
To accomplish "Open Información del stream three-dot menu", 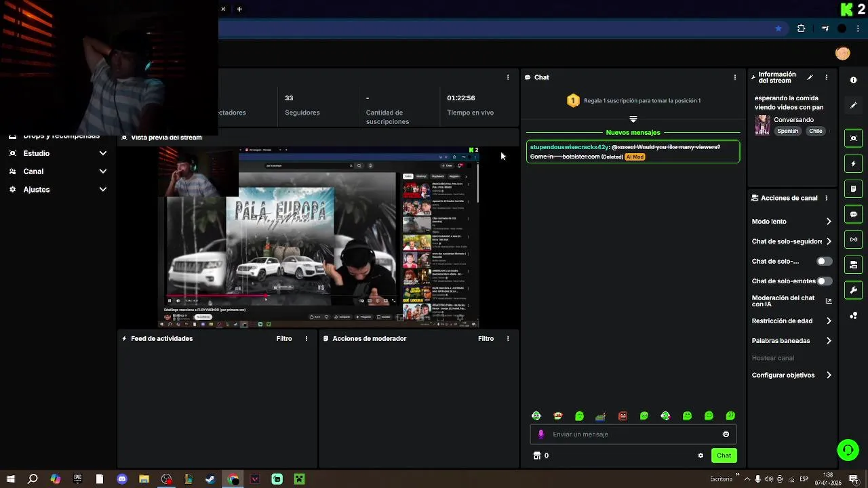I will pyautogui.click(x=826, y=77).
